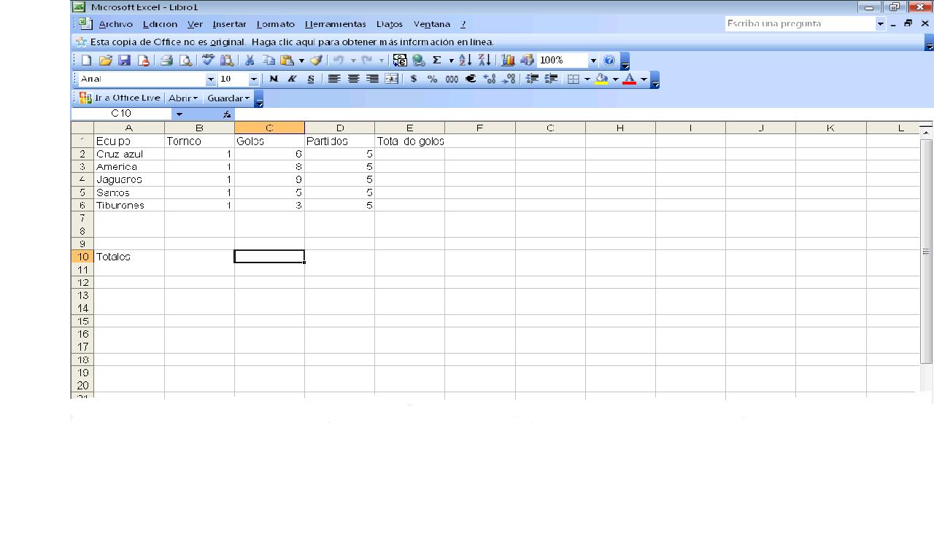
Task: Toggle italic formatting with K button
Action: pos(291,78)
